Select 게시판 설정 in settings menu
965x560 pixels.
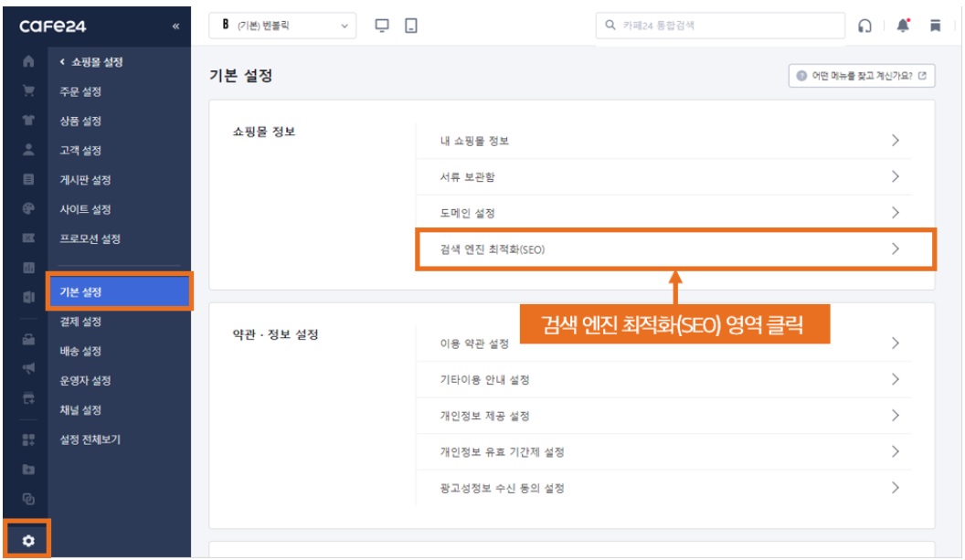(86, 180)
